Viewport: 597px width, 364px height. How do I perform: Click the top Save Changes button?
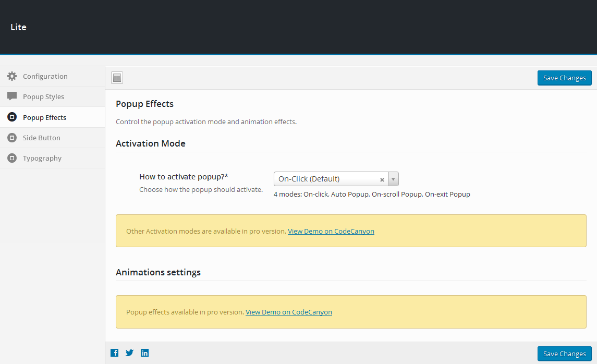pyautogui.click(x=564, y=78)
